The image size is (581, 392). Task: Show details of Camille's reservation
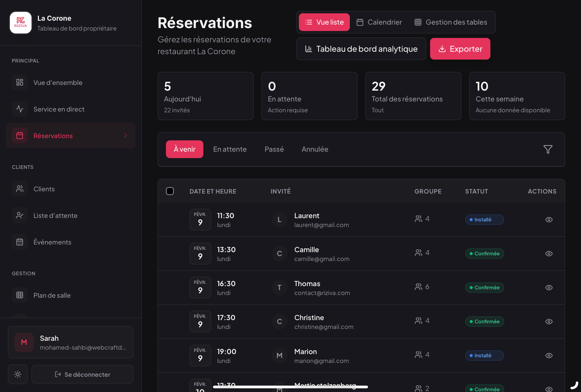(549, 254)
